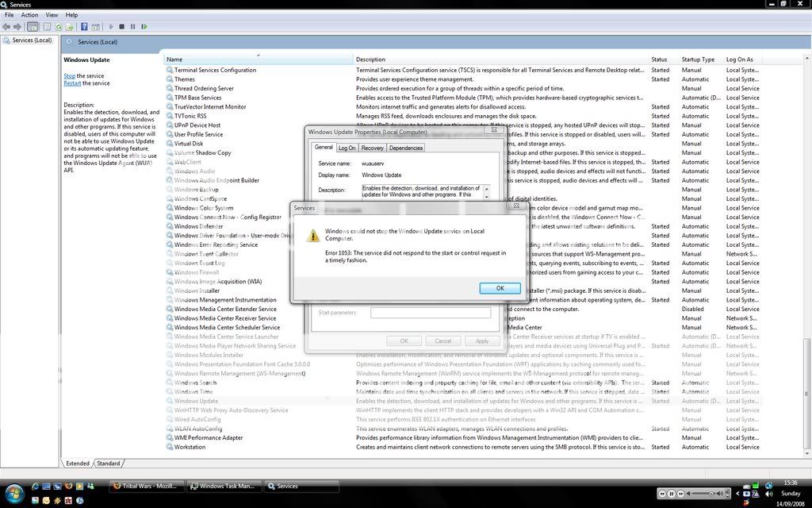This screenshot has height=508, width=812.
Task: Sort services by the Name column header
Action: pyautogui.click(x=174, y=60)
